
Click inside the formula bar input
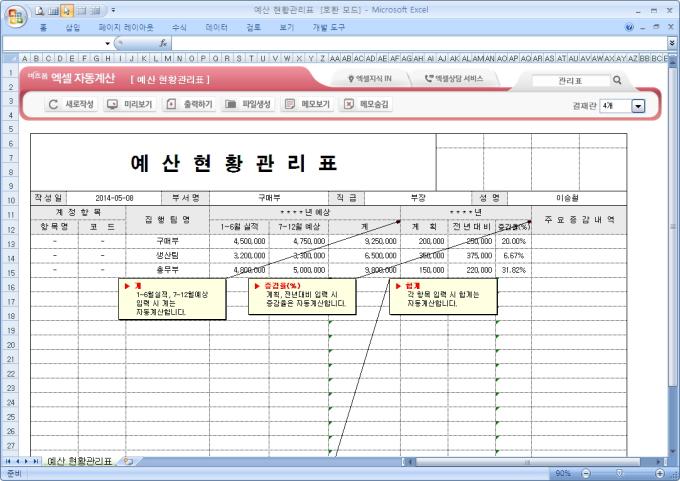pyautogui.click(x=419, y=43)
